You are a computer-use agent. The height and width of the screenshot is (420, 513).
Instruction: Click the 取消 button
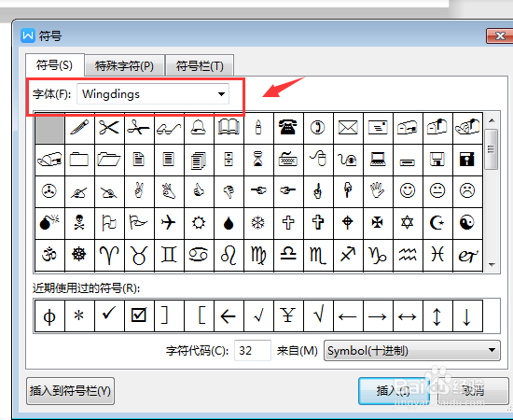(473, 391)
